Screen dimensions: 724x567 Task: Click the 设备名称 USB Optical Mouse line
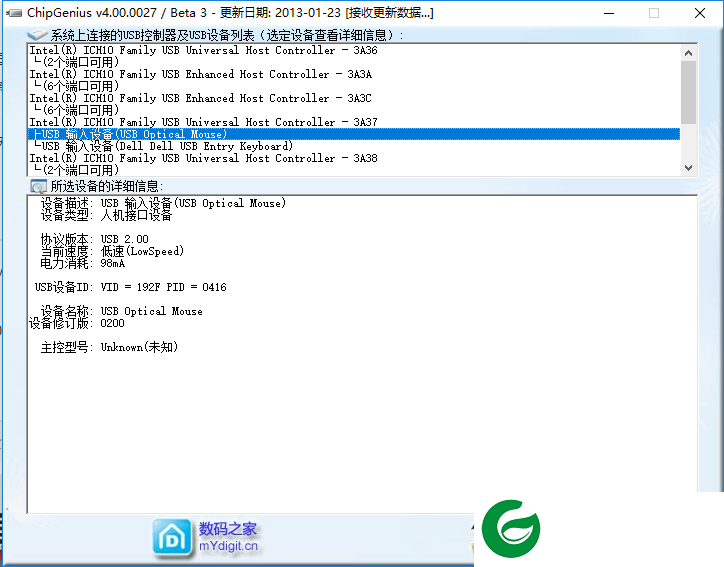click(121, 311)
